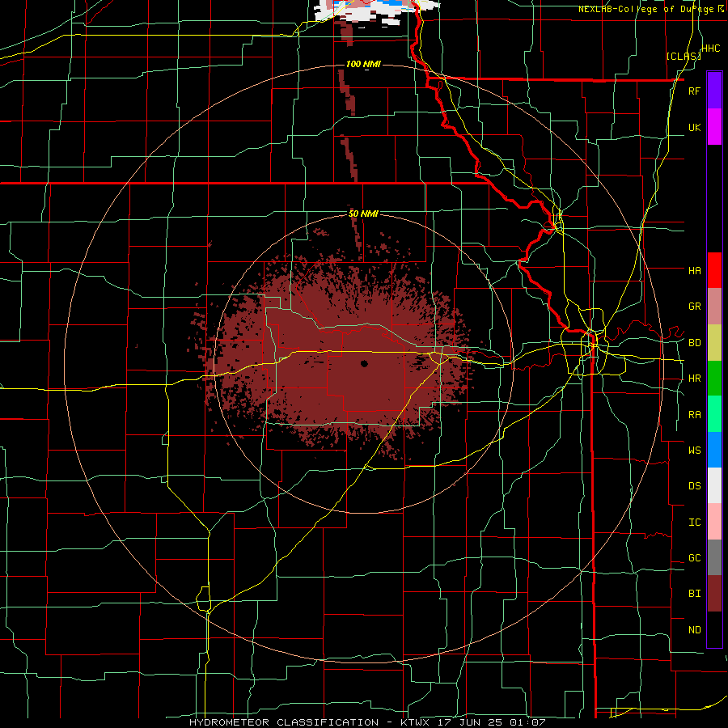Select the WS legend label
The width and height of the screenshot is (728, 728).
[x=694, y=450]
